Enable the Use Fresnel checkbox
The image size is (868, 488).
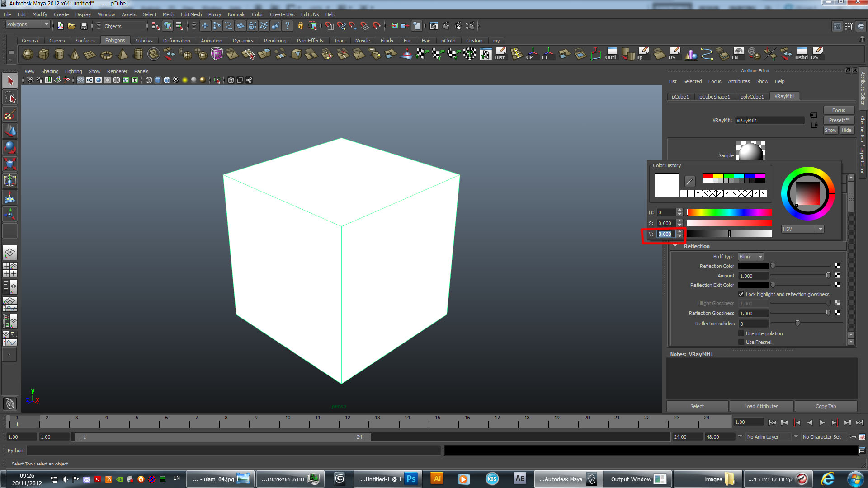[741, 342]
